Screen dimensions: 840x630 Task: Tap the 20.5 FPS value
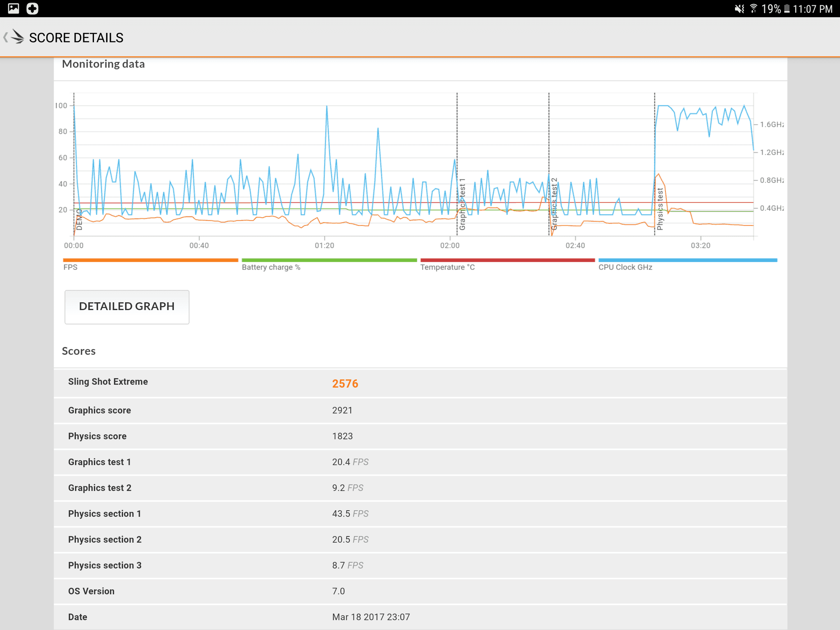(350, 540)
